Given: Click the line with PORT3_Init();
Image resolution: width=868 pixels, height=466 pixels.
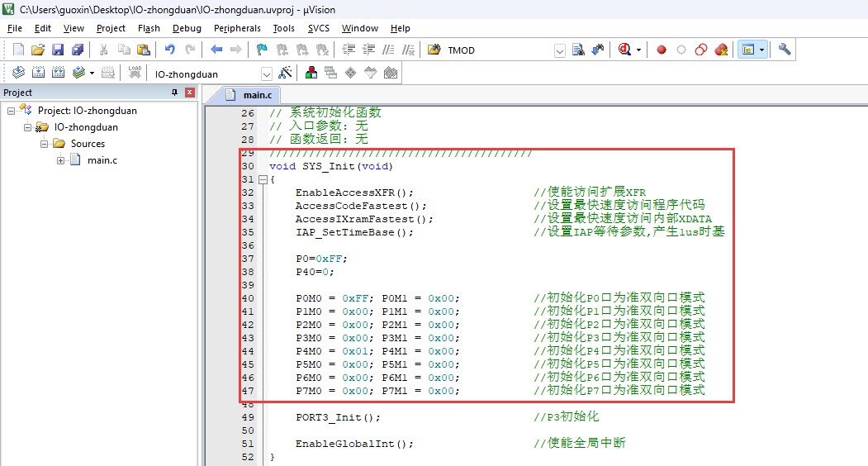Looking at the screenshot, I should 339,417.
